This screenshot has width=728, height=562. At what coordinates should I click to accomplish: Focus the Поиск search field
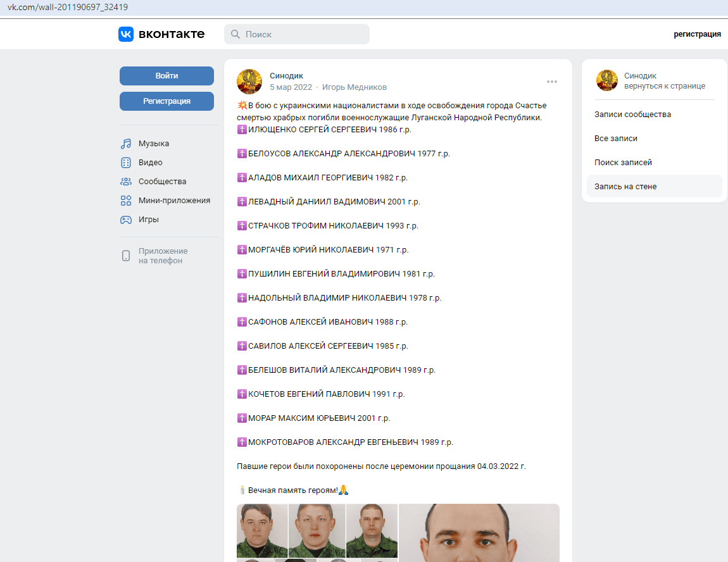[x=297, y=34]
